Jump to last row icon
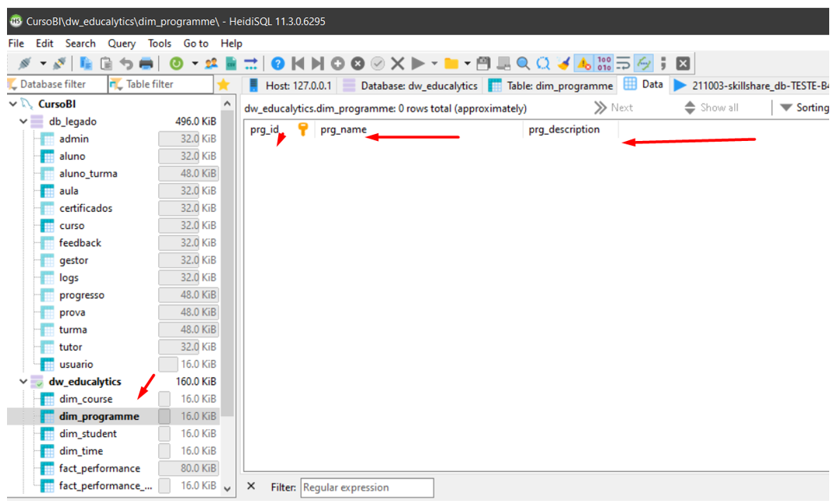This screenshot has height=504, width=837. point(318,63)
